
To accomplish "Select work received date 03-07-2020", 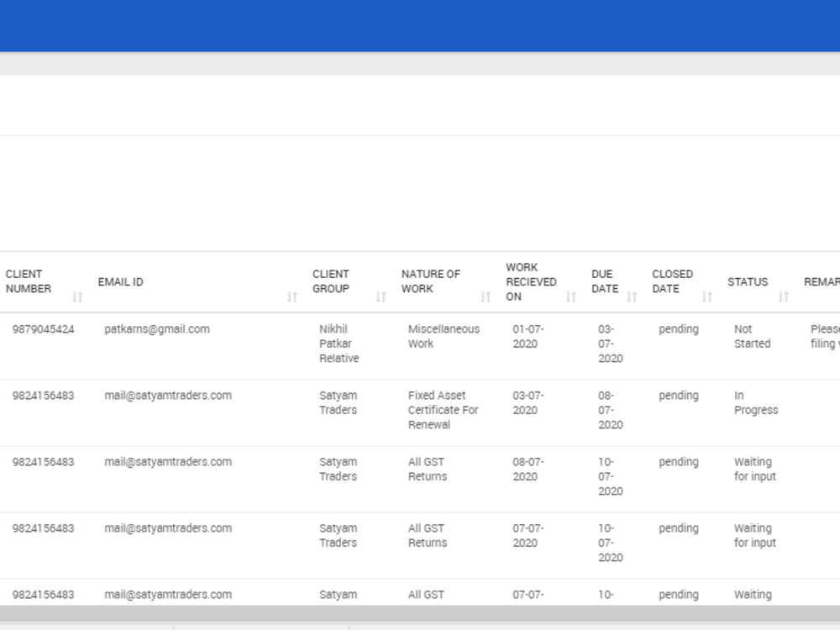I will pos(528,403).
